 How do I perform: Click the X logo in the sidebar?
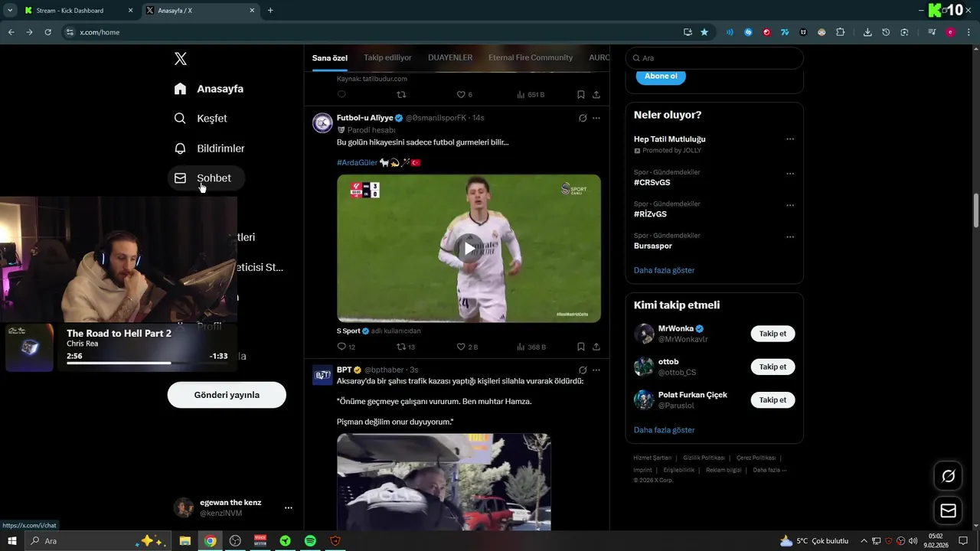tap(180, 59)
